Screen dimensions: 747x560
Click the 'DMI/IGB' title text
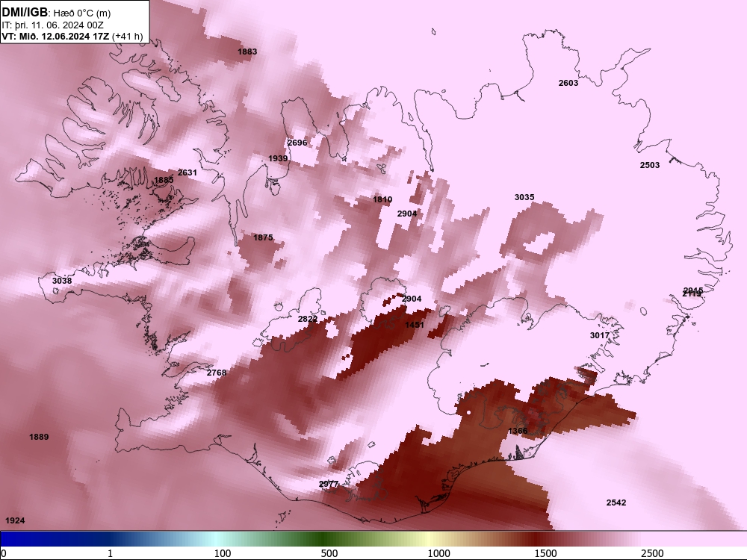(25, 13)
